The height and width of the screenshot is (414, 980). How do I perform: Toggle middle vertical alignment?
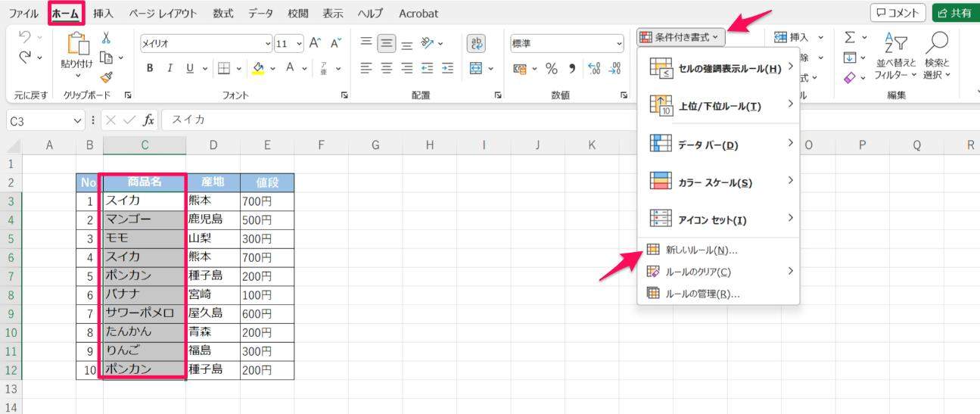pos(387,43)
